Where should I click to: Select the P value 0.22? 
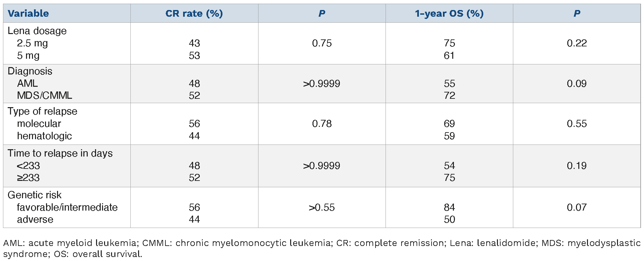click(x=577, y=43)
